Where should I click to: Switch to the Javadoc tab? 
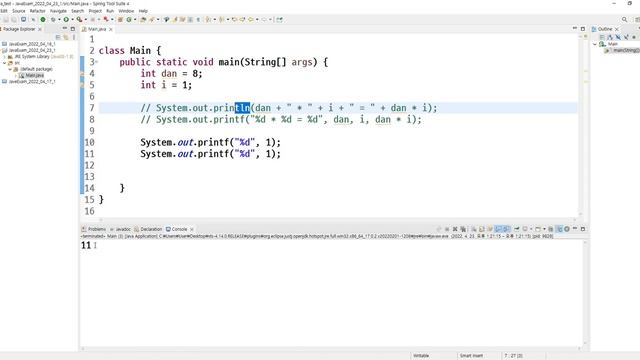pyautogui.click(x=120, y=229)
